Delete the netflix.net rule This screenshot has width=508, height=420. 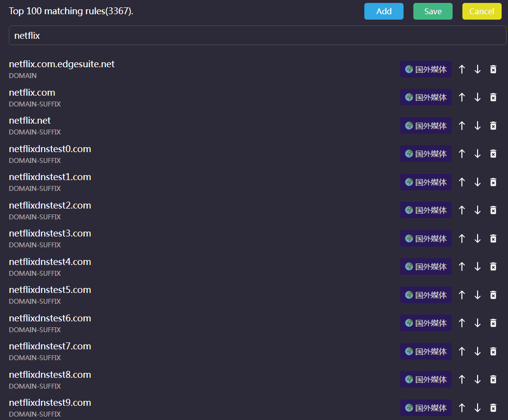point(493,126)
